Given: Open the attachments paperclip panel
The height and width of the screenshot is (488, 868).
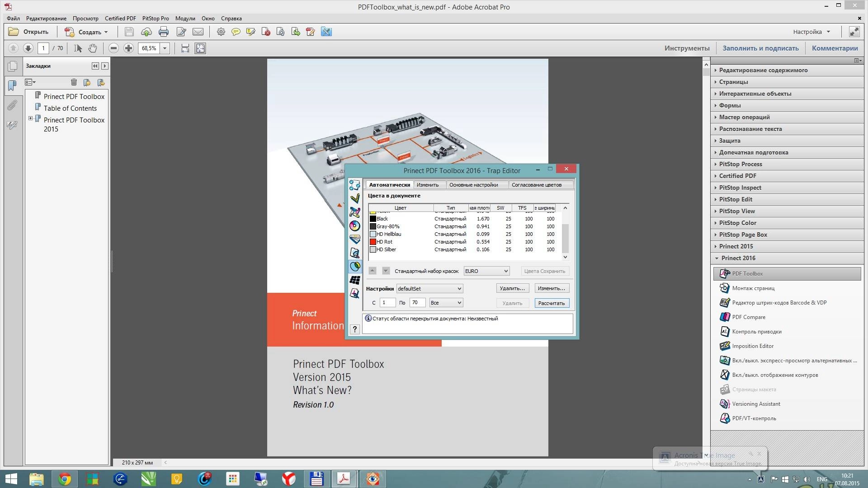Looking at the screenshot, I should [x=12, y=105].
